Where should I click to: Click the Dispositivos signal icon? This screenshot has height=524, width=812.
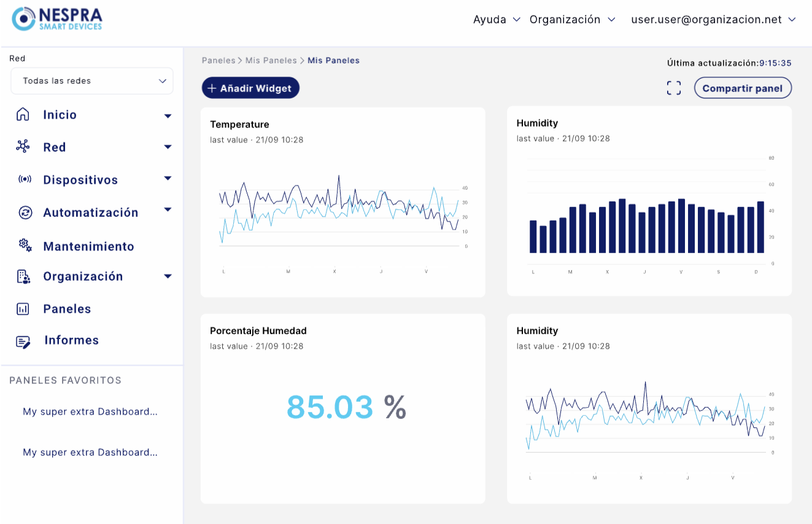25,179
